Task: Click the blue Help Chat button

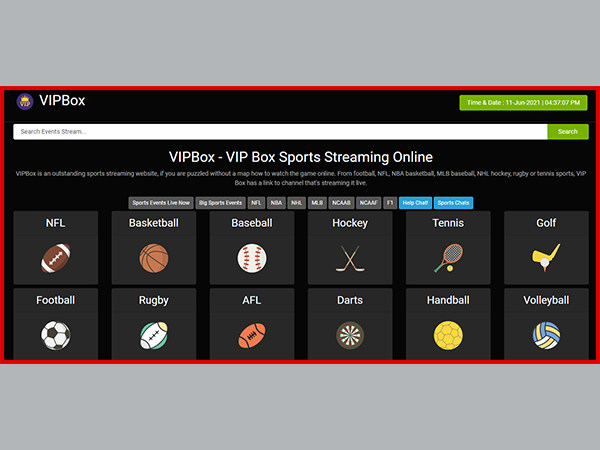Action: (415, 203)
